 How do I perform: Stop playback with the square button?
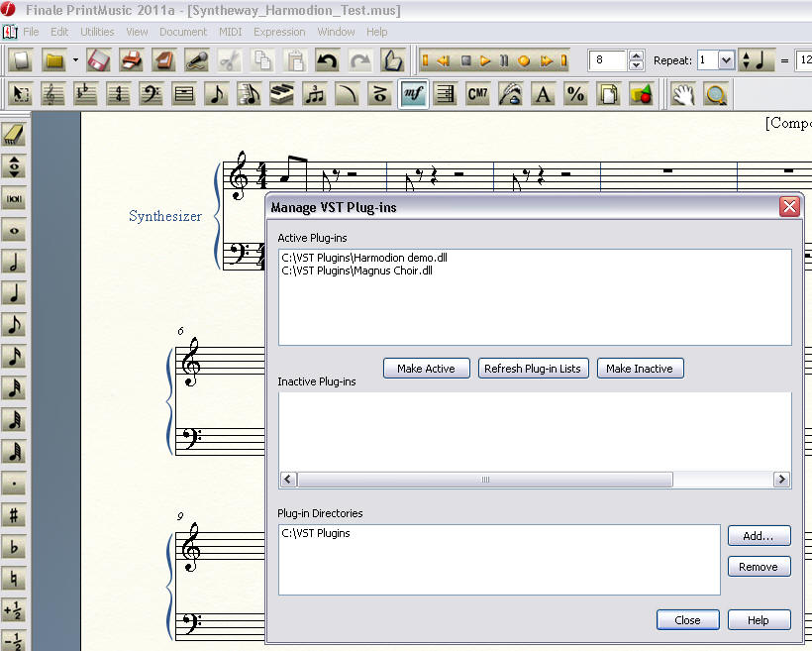coord(465,60)
